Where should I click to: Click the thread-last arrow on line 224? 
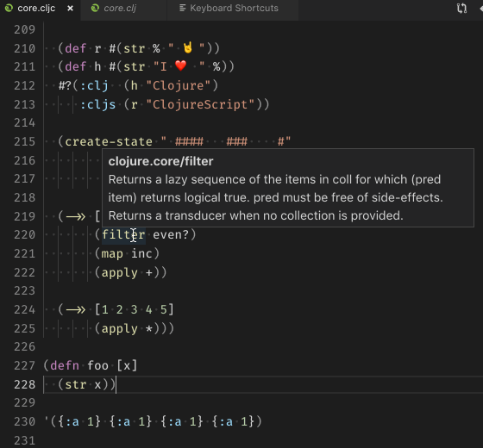[x=76, y=310]
